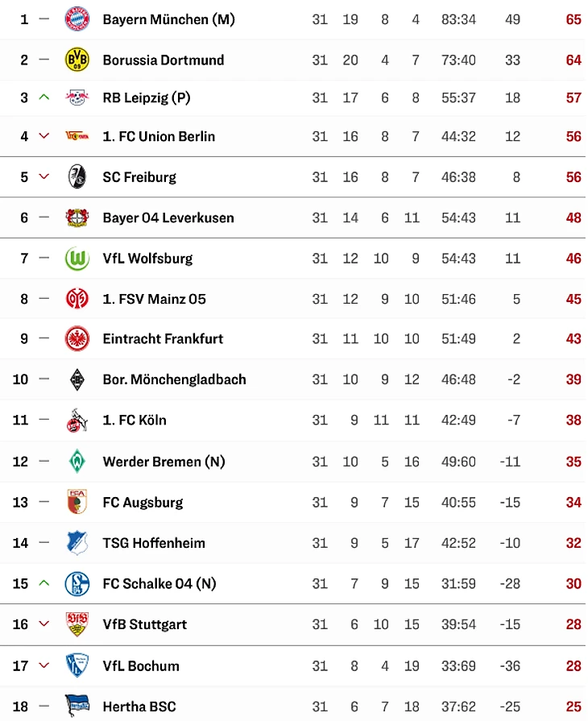
Task: Open the Bor. Mönchengladbach team page
Action: tap(174, 379)
